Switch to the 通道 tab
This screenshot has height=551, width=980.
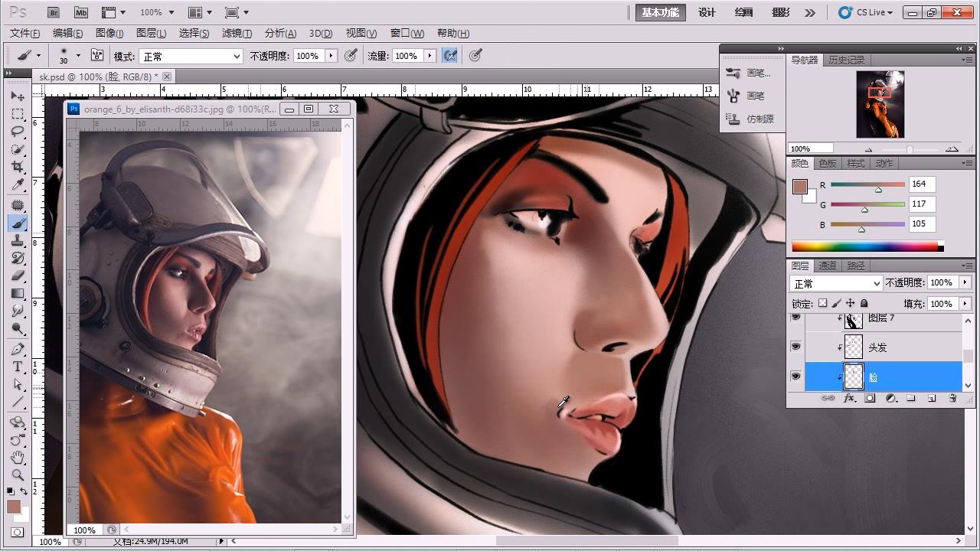tap(828, 266)
